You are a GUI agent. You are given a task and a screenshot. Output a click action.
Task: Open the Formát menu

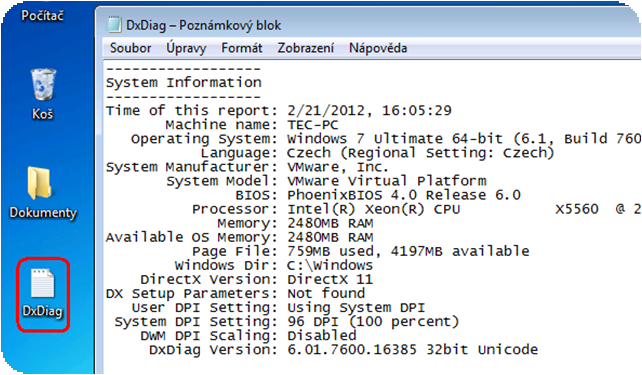pos(242,48)
